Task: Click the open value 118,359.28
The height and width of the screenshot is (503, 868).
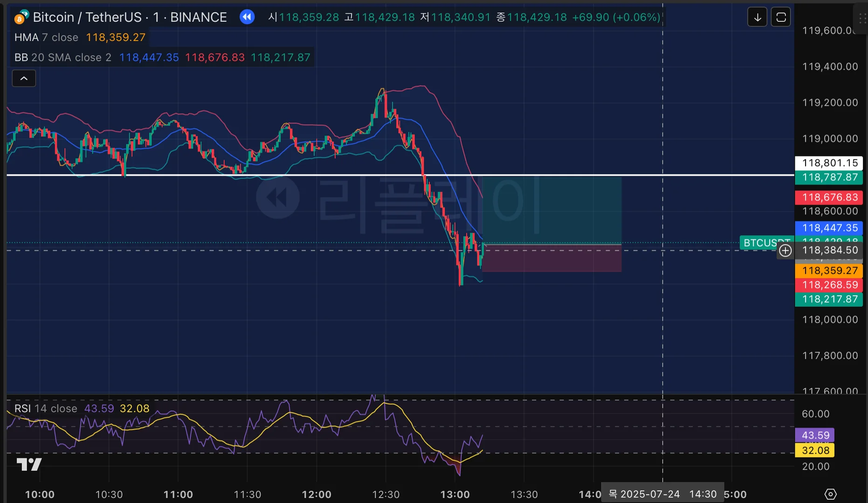Action: pos(309,17)
